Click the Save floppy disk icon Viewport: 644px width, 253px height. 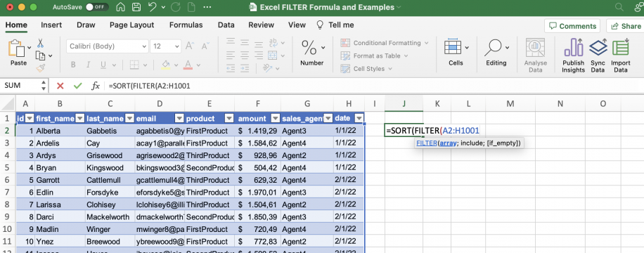click(136, 7)
